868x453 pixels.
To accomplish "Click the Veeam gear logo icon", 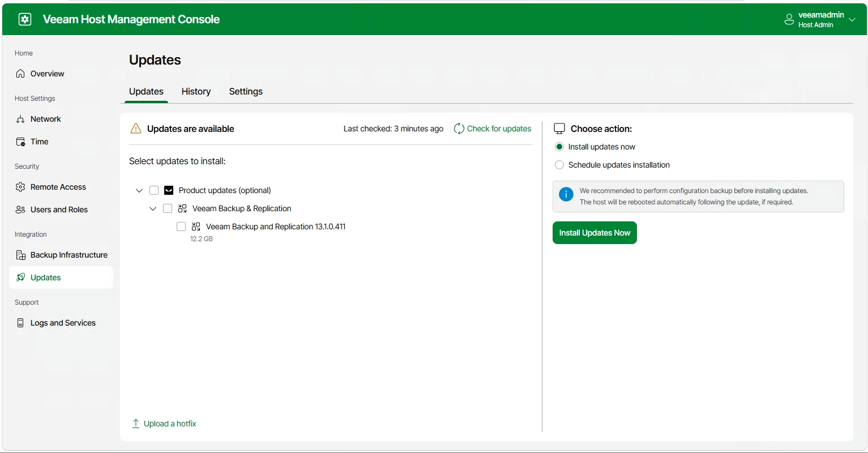I will pyautogui.click(x=25, y=19).
